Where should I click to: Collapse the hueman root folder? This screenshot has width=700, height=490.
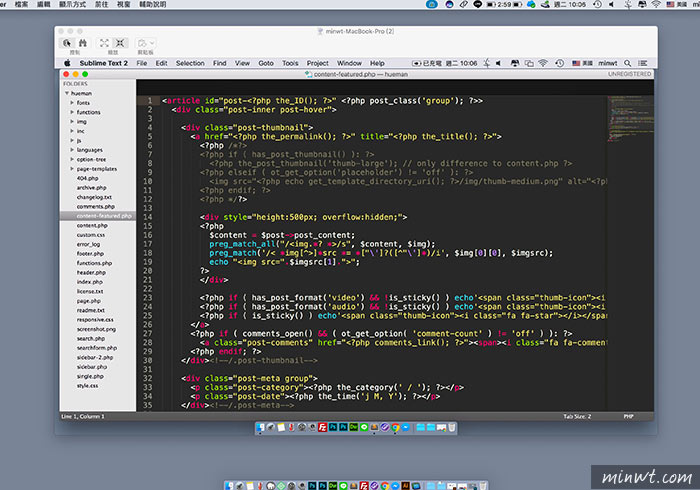tap(67, 93)
